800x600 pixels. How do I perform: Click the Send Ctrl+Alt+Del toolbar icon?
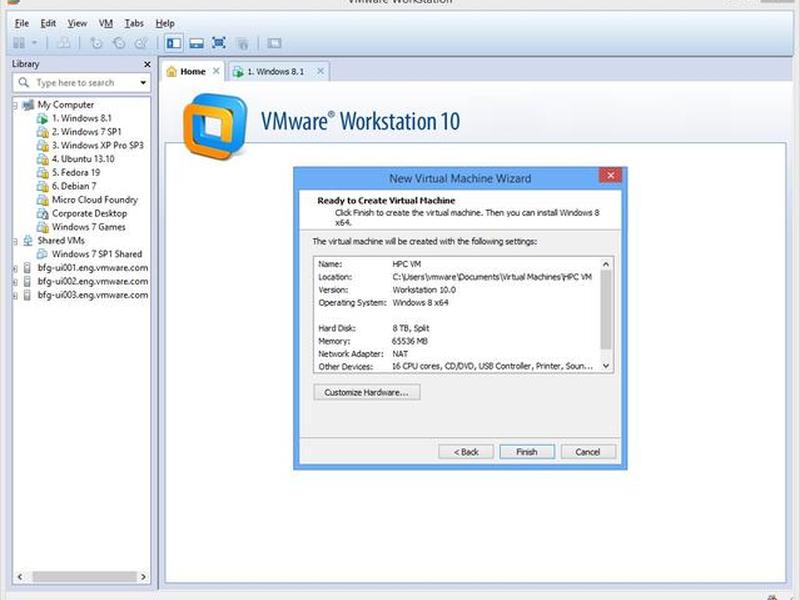pyautogui.click(x=64, y=43)
